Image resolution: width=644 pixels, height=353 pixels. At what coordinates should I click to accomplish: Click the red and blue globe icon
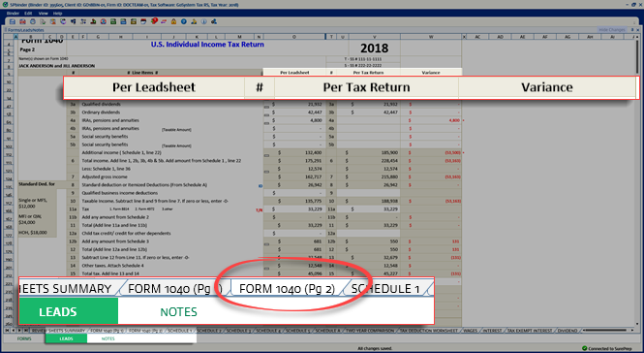click(x=103, y=21)
